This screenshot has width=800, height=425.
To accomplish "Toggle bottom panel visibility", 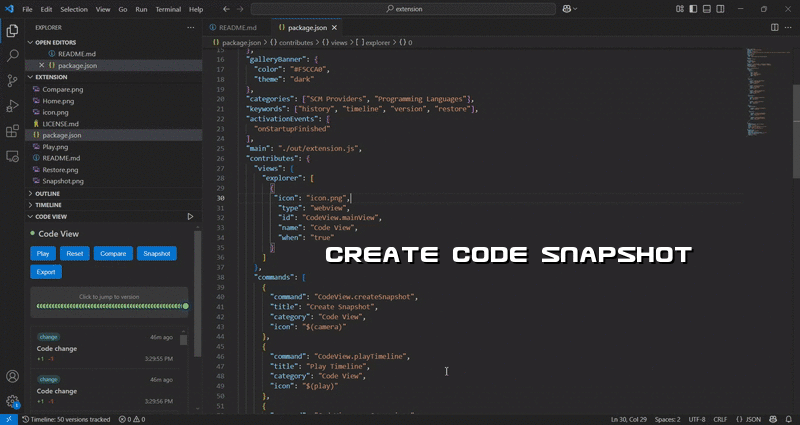I will [x=707, y=9].
